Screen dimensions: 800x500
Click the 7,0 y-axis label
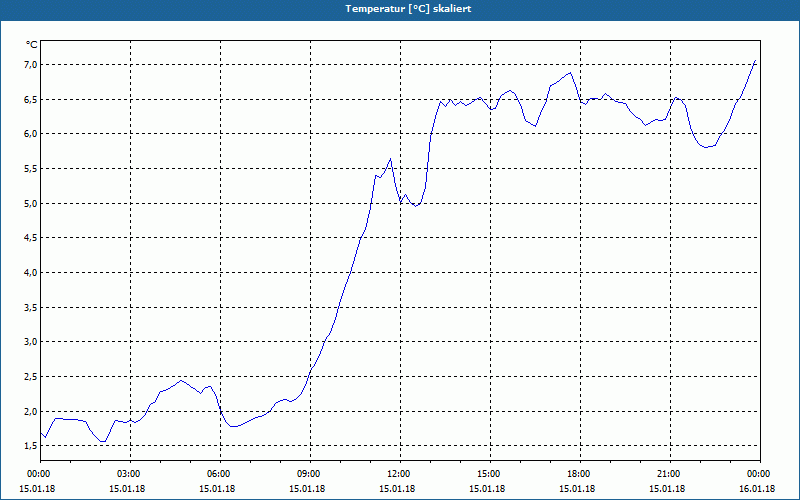tap(31, 64)
